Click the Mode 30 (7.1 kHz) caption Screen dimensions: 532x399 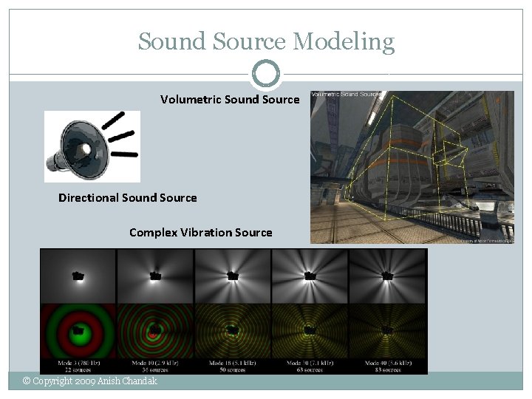click(x=310, y=363)
